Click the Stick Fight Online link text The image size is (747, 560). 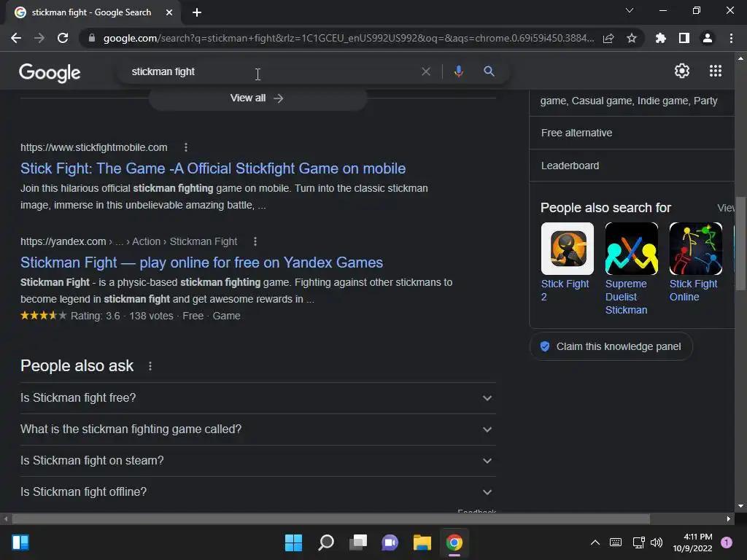pos(693,290)
